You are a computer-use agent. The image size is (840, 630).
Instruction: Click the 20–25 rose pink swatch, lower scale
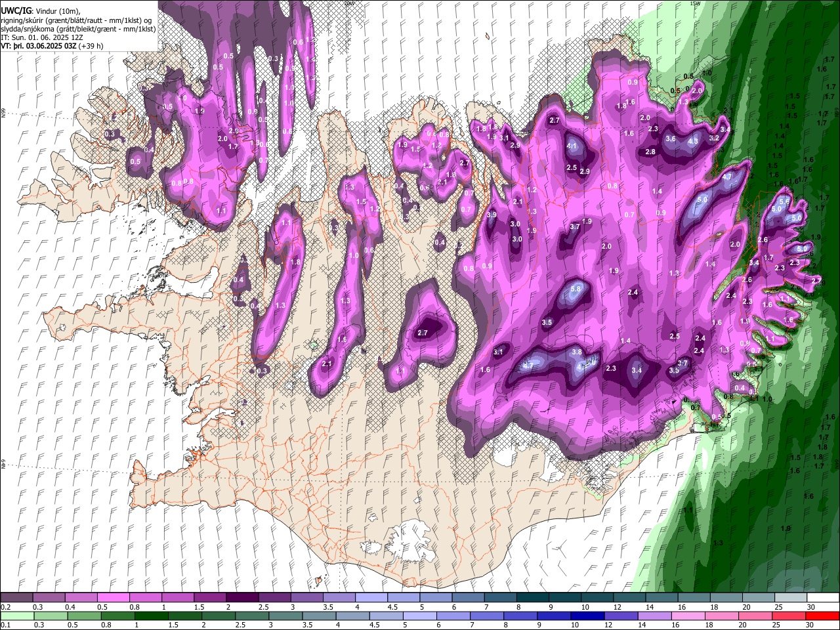(x=755, y=616)
